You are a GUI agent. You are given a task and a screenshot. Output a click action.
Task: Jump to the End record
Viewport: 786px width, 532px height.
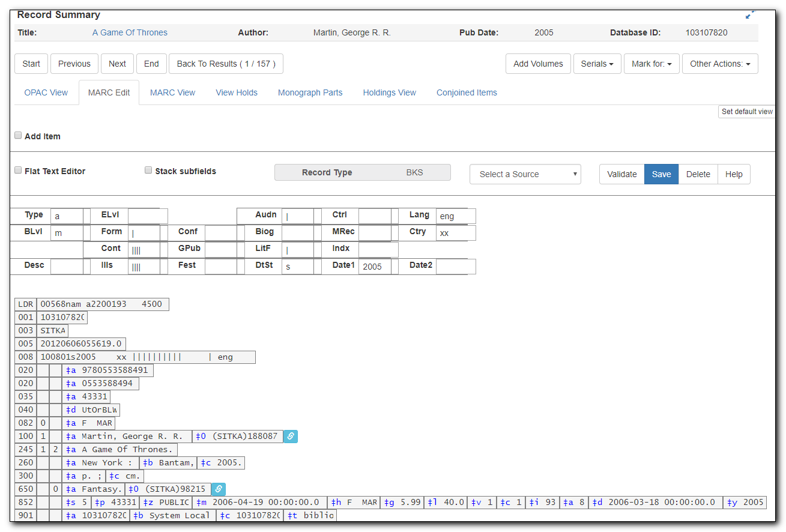pos(151,64)
